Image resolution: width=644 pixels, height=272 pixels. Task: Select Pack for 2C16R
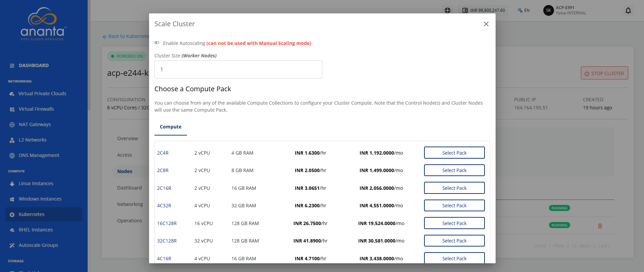coord(454,188)
